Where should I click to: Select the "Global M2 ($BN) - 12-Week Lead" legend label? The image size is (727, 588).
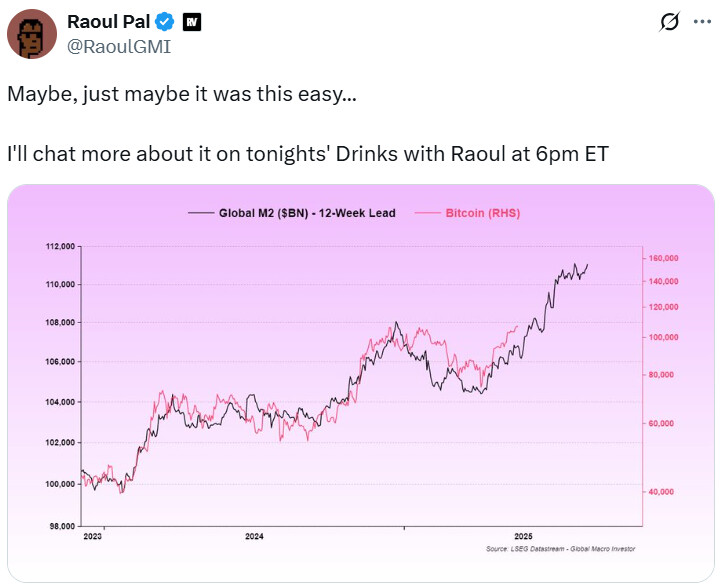tap(307, 213)
